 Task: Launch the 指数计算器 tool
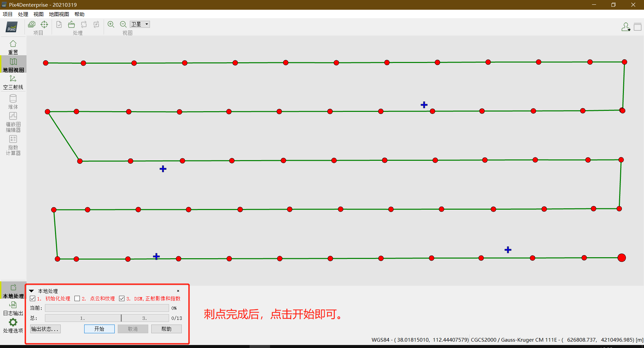click(x=13, y=145)
